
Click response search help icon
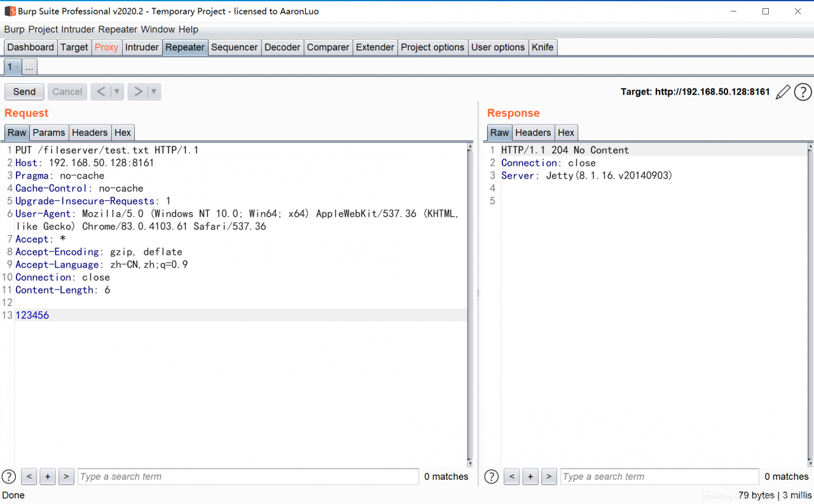[x=491, y=476]
